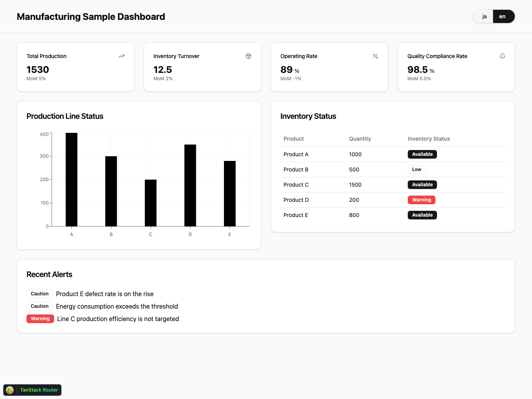
Task: Click the 300 y-axis label on chart
Action: point(44,156)
